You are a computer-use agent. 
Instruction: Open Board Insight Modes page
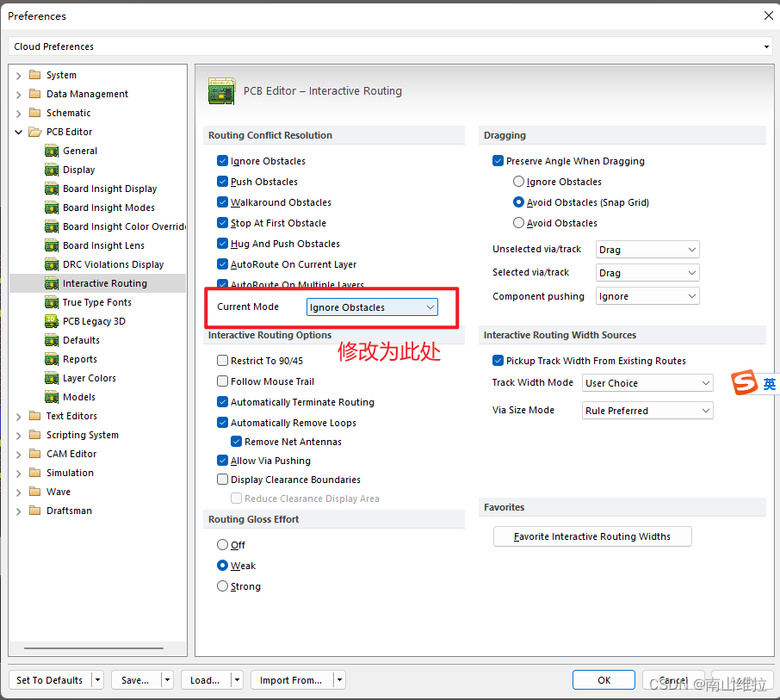point(108,208)
